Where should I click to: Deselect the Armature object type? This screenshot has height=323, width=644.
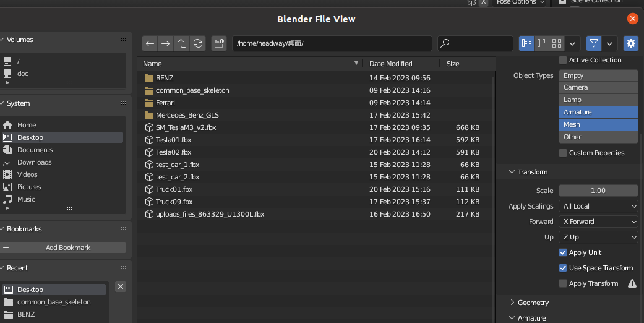pyautogui.click(x=598, y=112)
